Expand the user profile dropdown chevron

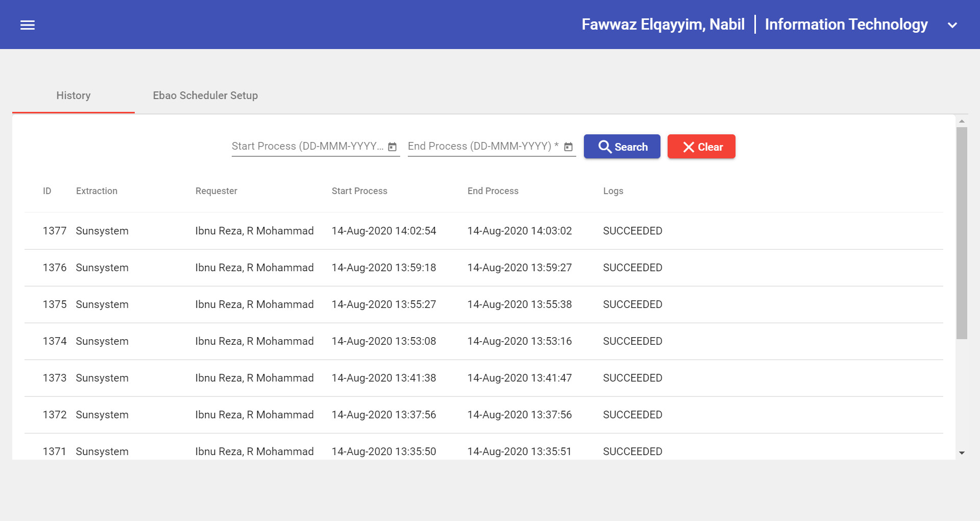(x=952, y=25)
